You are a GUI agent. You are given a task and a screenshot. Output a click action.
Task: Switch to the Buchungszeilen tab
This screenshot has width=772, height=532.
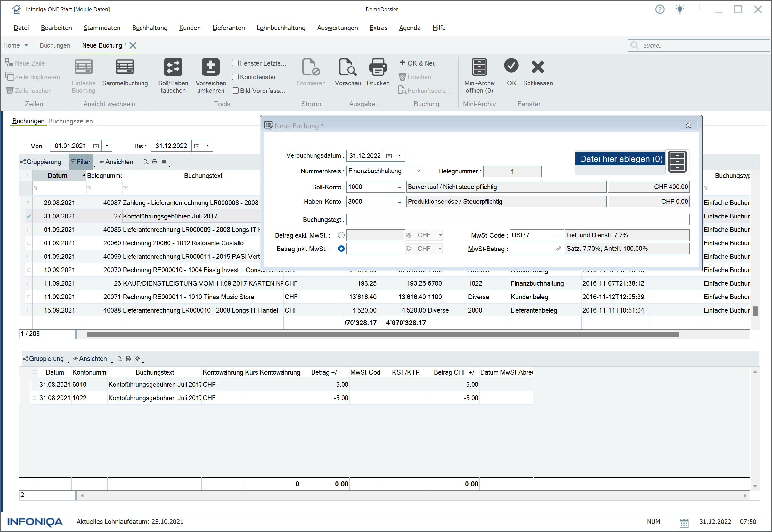[x=70, y=121]
